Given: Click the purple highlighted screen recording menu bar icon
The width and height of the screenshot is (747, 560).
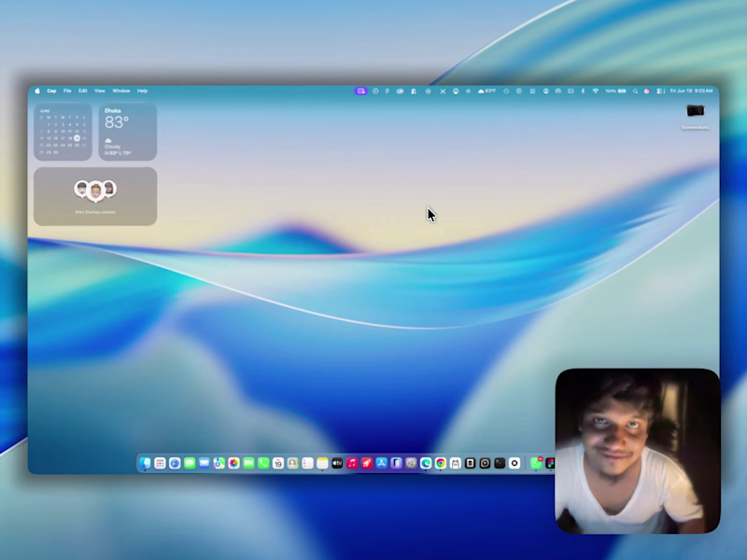Looking at the screenshot, I should coord(361,91).
